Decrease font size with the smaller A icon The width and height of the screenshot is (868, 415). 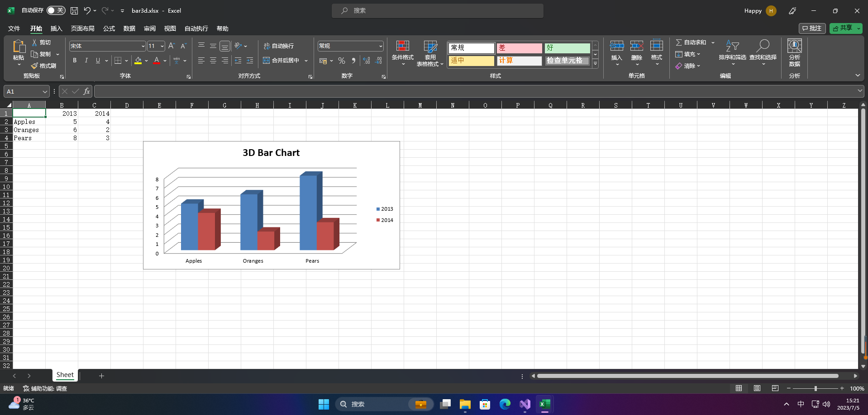[x=183, y=46]
